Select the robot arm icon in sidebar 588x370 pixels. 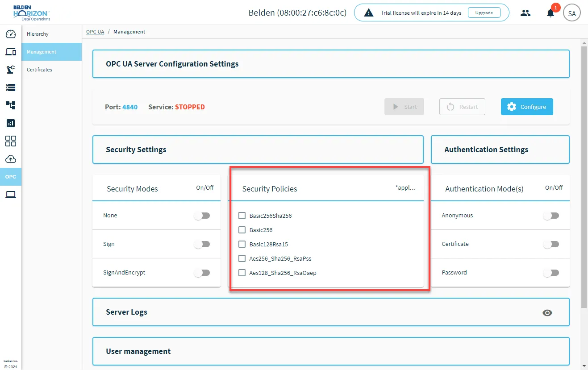(11, 70)
